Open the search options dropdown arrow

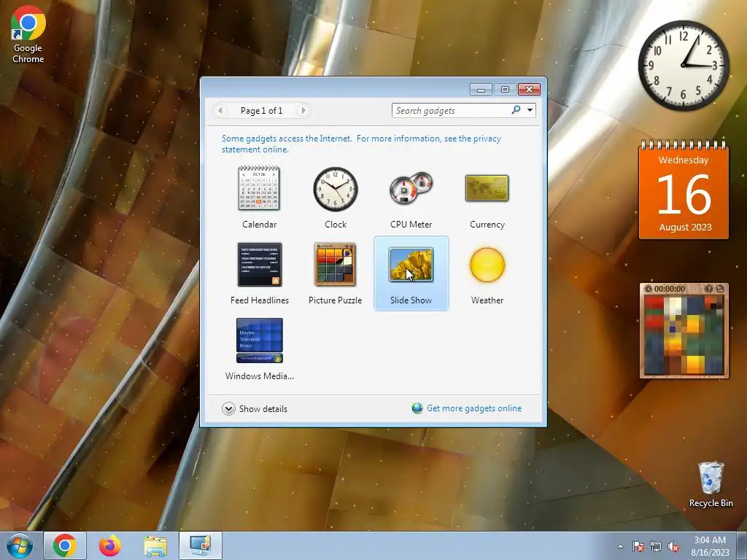click(x=530, y=110)
